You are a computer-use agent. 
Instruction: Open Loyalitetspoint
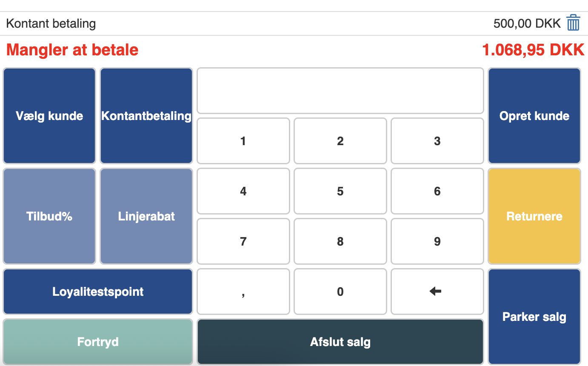98,292
